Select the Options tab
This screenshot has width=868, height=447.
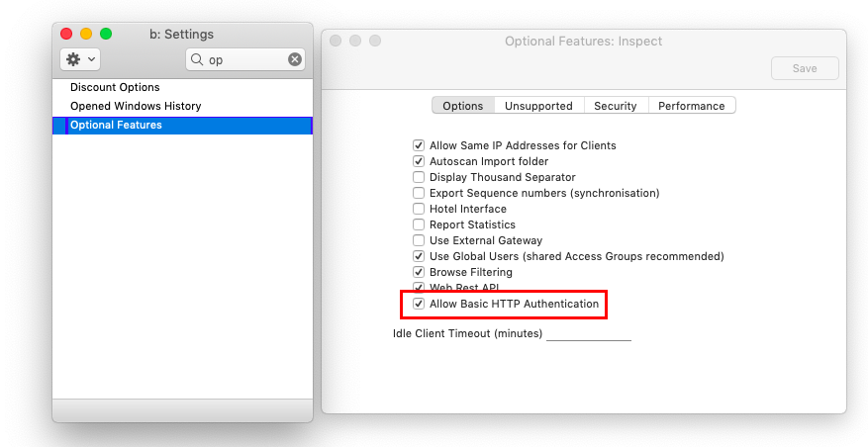click(463, 106)
